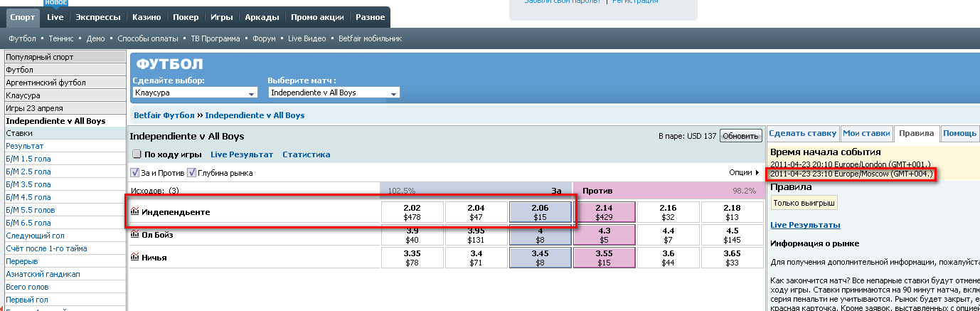Click the Только выигрыш label
The height and width of the screenshot is (311, 980).
(804, 202)
